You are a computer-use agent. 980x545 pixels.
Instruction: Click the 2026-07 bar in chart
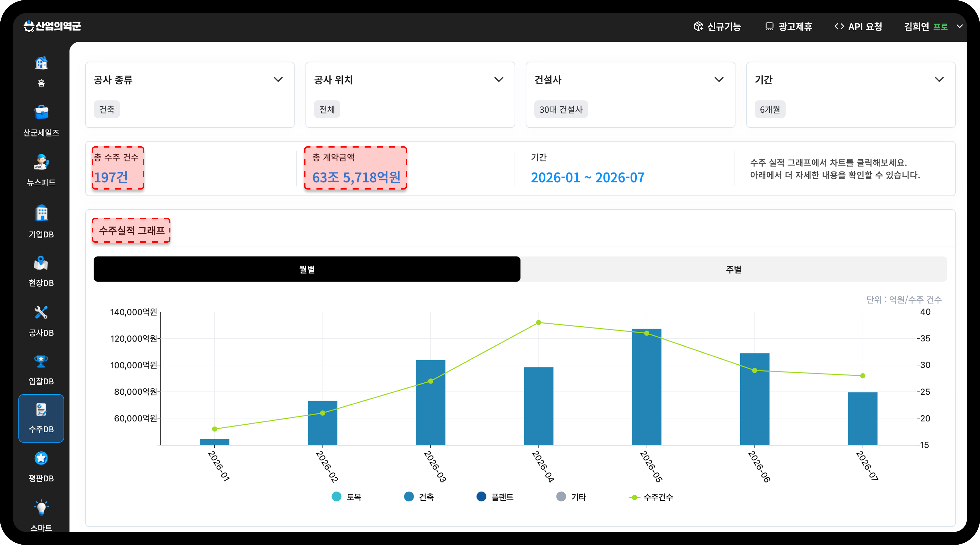(x=863, y=419)
